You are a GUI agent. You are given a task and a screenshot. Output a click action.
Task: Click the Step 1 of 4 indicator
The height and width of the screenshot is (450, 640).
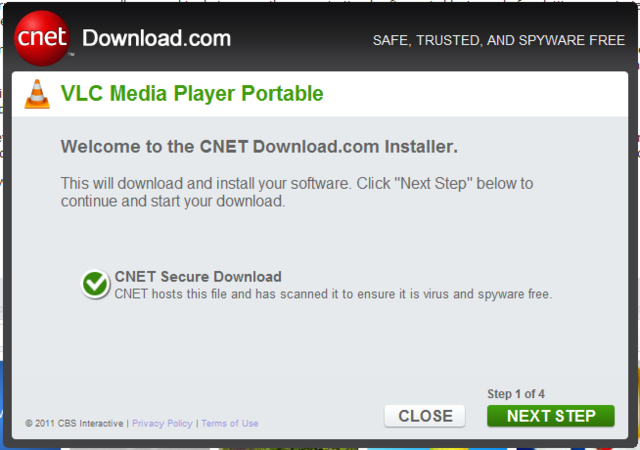click(x=530, y=393)
